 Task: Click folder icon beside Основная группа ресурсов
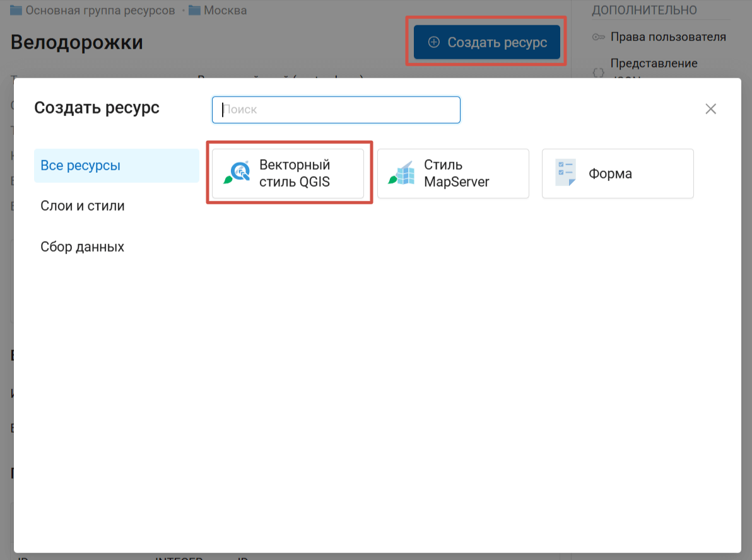coord(16,11)
